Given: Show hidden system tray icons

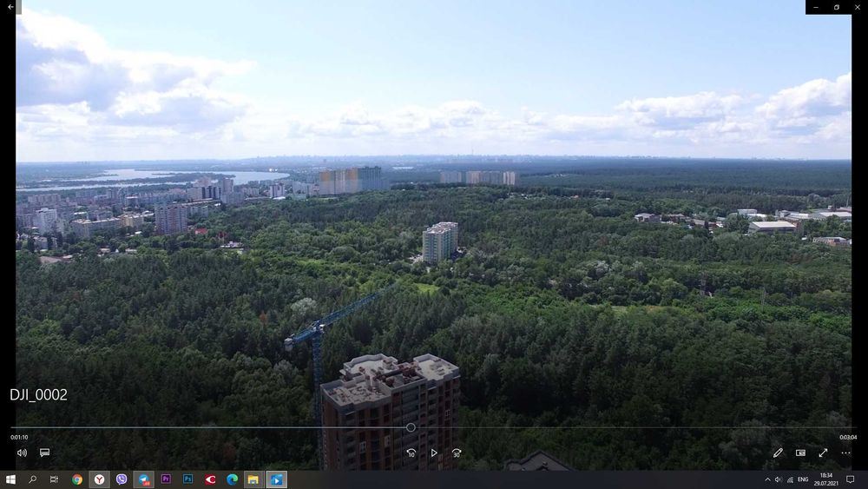Looking at the screenshot, I should click(767, 479).
